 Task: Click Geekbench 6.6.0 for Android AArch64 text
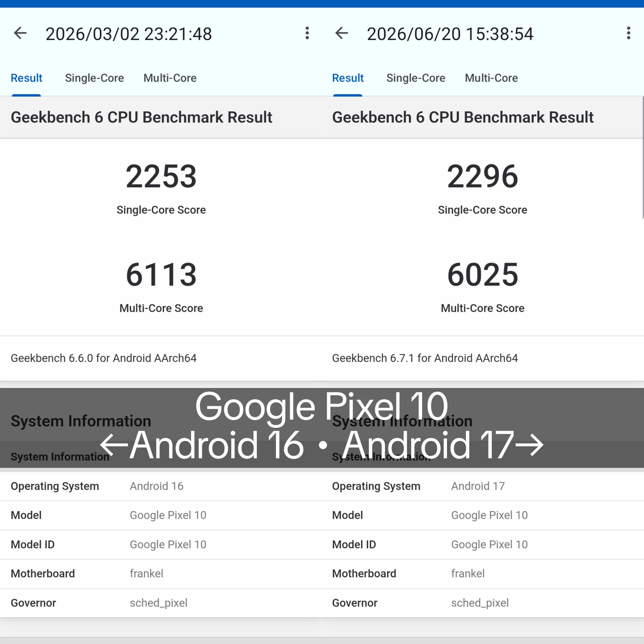pyautogui.click(x=104, y=358)
